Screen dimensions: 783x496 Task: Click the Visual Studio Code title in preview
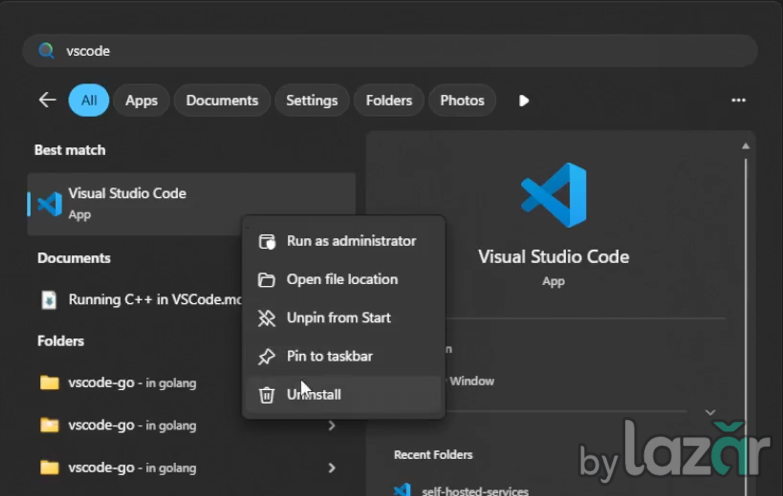pyautogui.click(x=553, y=257)
